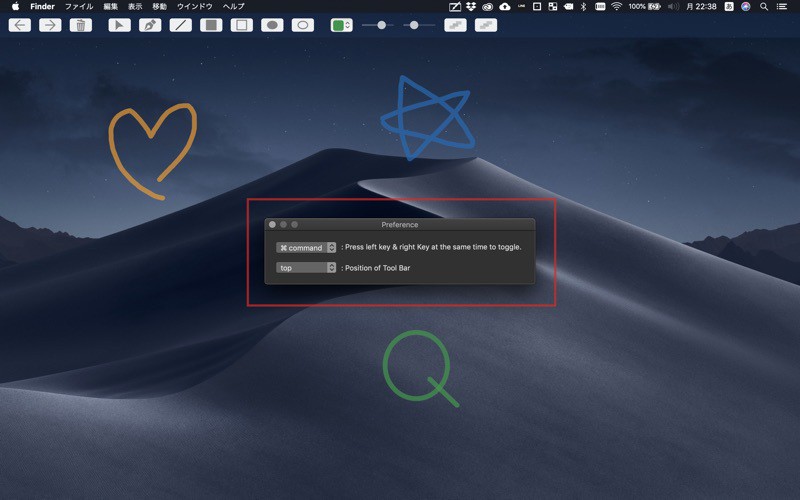Click the Preference window title bar

point(399,224)
